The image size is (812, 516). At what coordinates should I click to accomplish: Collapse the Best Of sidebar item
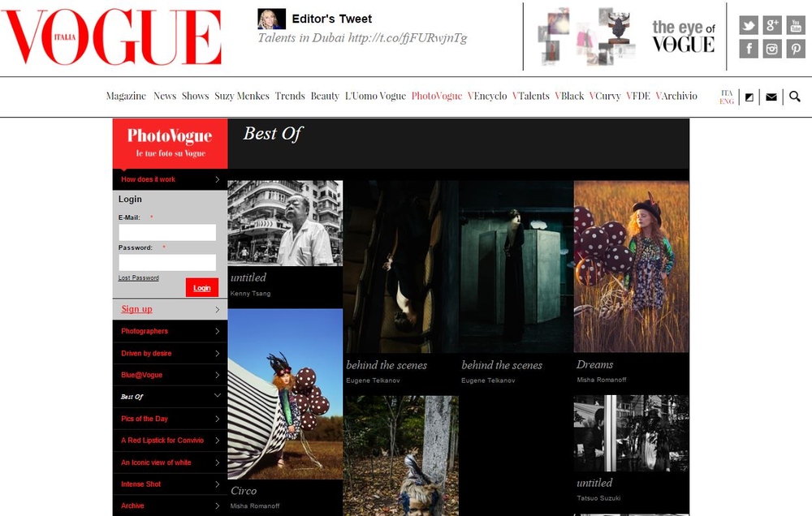pos(170,397)
